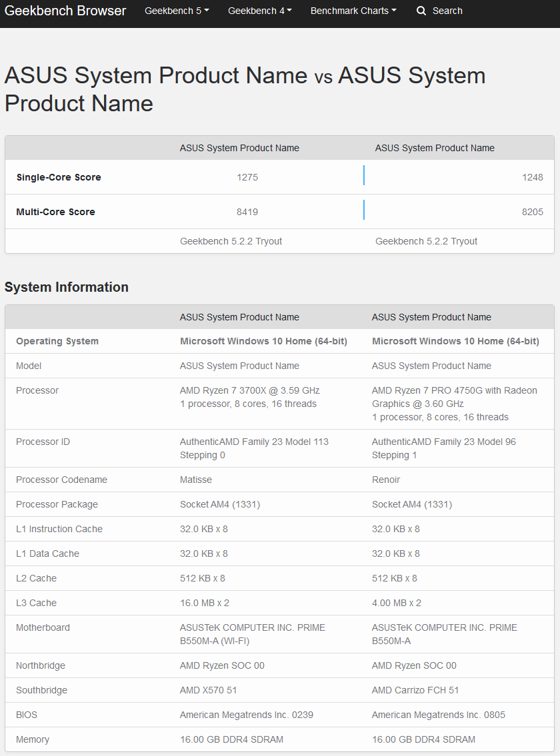Click the Northbridge row label
Image resolution: width=560 pixels, height=756 pixels.
[x=41, y=666]
